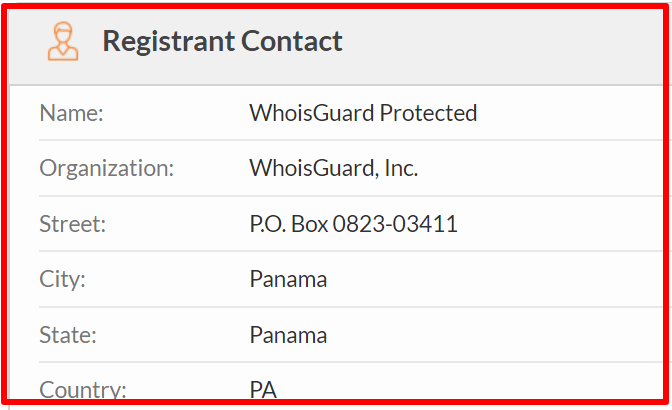
Task: Click the Organization: label
Action: 107,169
